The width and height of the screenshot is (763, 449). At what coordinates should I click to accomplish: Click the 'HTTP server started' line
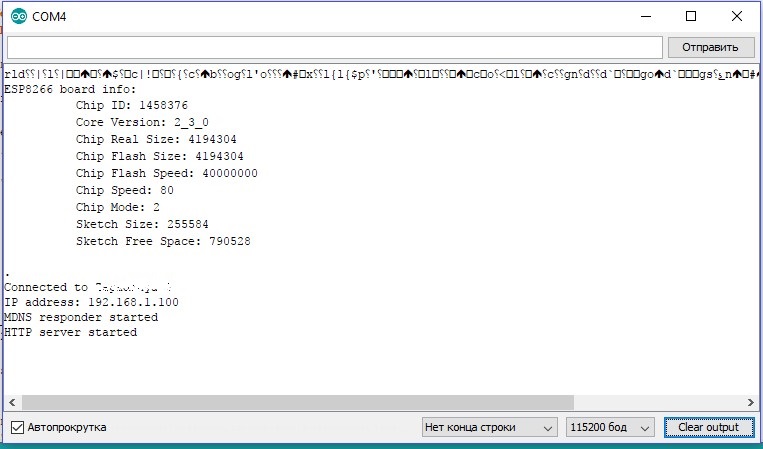(x=71, y=332)
